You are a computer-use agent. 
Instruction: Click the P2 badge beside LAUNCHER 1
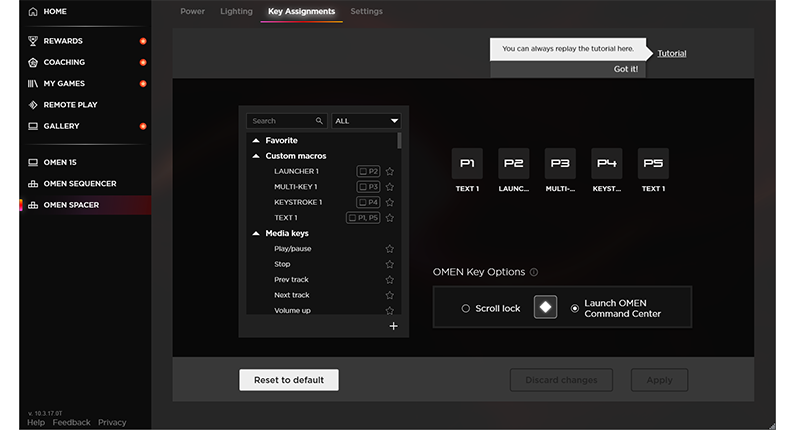point(369,171)
